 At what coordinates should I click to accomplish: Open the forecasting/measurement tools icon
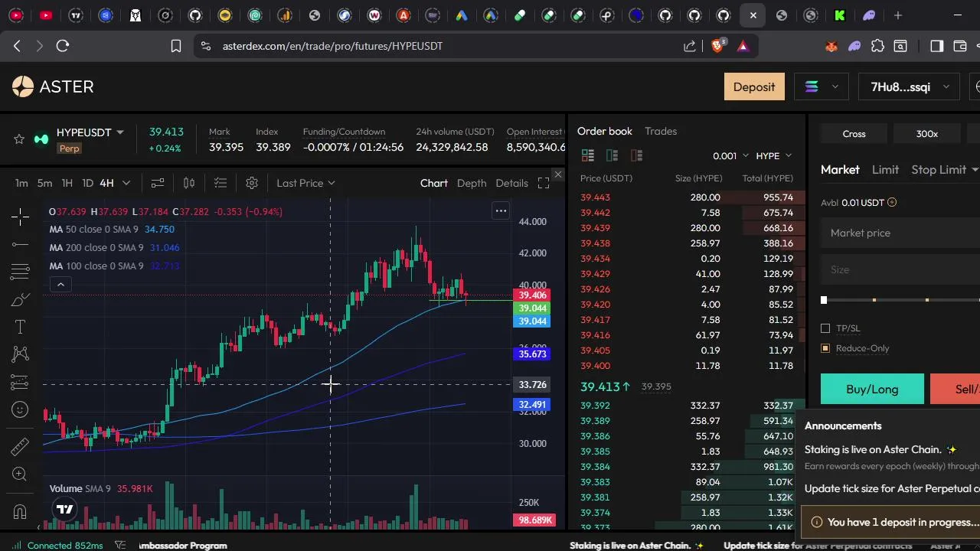[21, 382]
